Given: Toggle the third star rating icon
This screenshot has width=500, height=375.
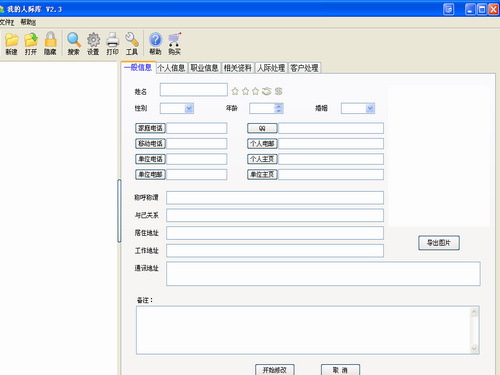Looking at the screenshot, I should [x=256, y=91].
